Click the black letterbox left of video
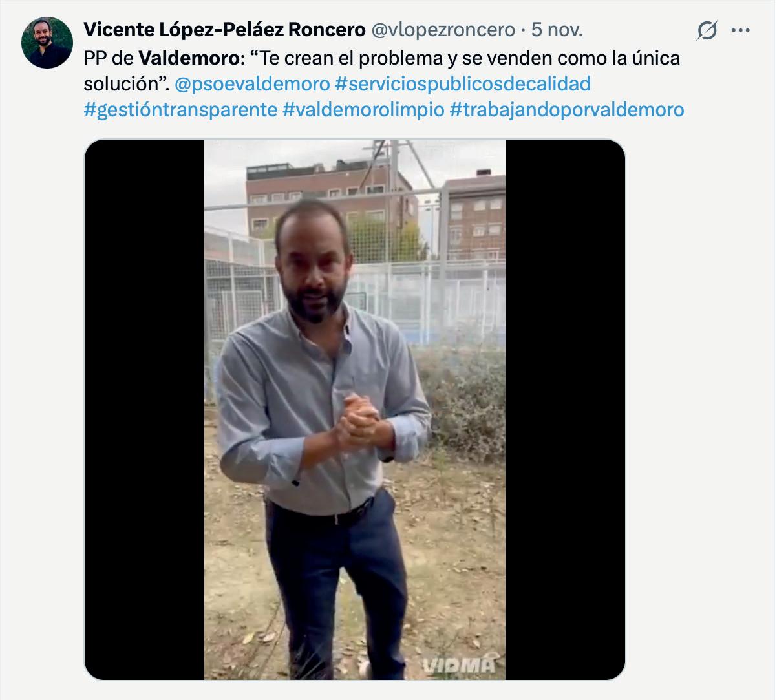The height and width of the screenshot is (700, 777). (x=145, y=410)
